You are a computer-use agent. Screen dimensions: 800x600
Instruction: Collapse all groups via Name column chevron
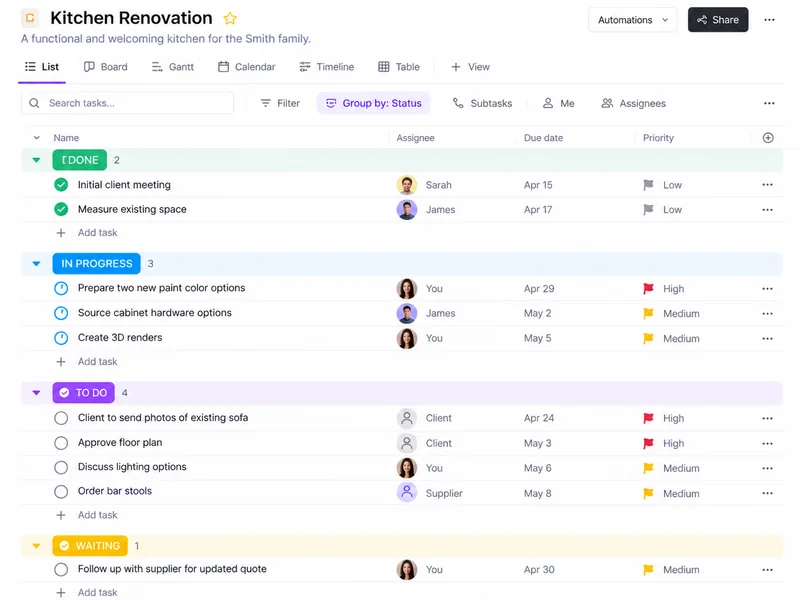(37, 138)
